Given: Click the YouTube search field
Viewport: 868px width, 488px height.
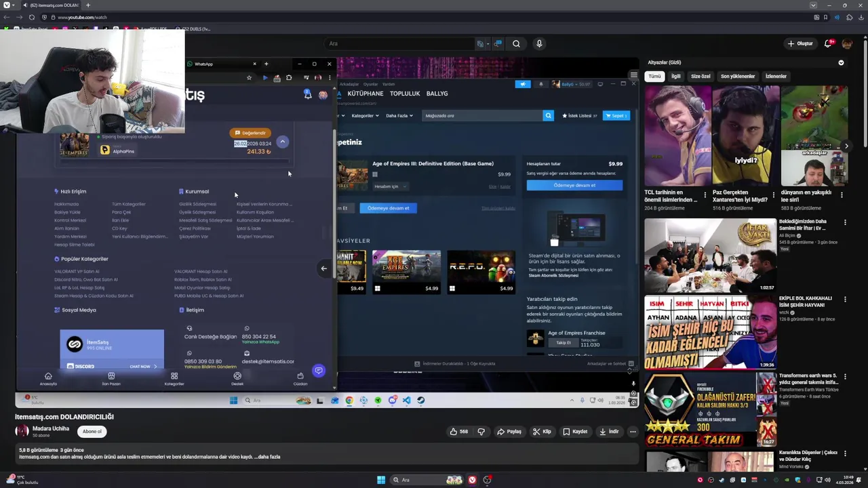Looking at the screenshot, I should (x=400, y=43).
